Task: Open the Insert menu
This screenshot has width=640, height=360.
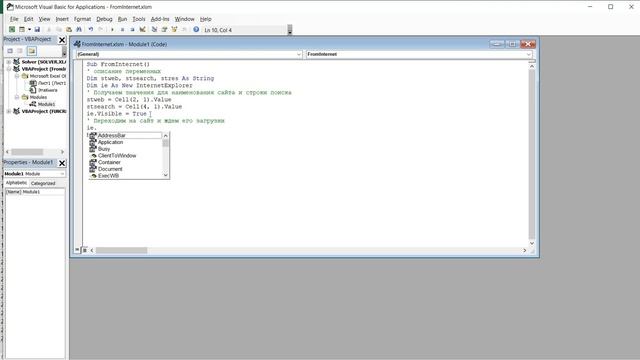Action: click(x=62, y=19)
